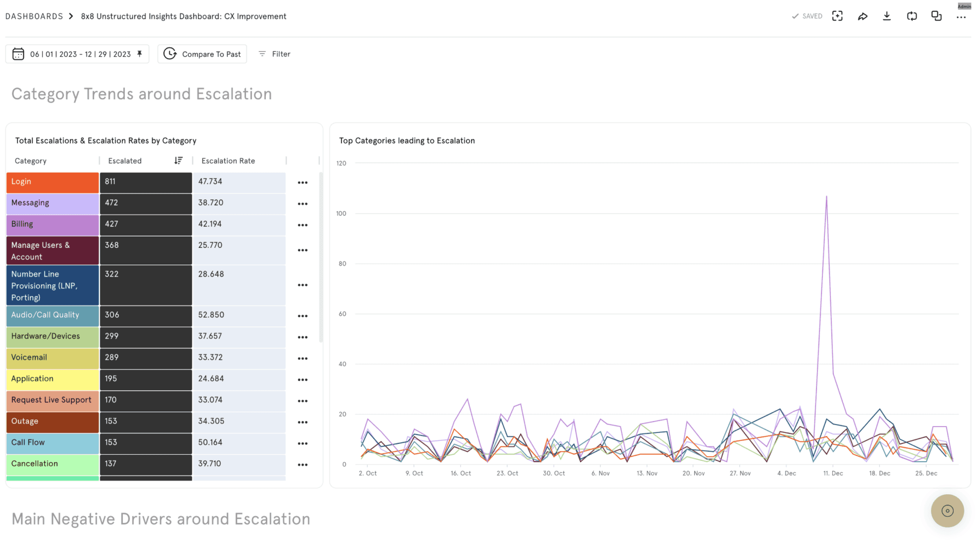The image size is (980, 542).
Task: Click the share arrow icon in header
Action: pyautogui.click(x=862, y=16)
